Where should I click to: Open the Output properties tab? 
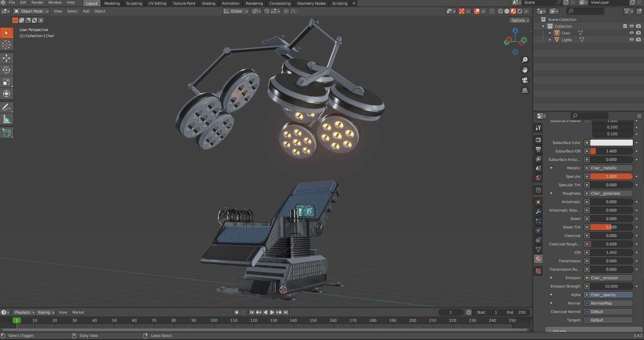point(538,149)
